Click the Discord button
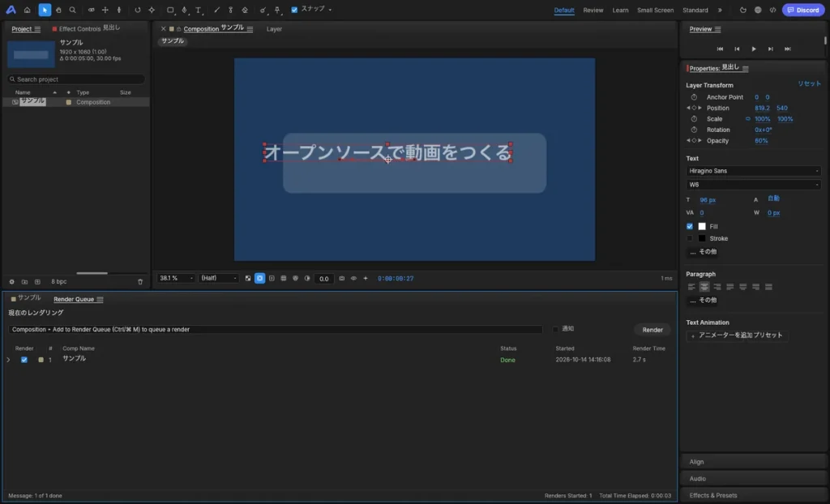 click(x=803, y=10)
